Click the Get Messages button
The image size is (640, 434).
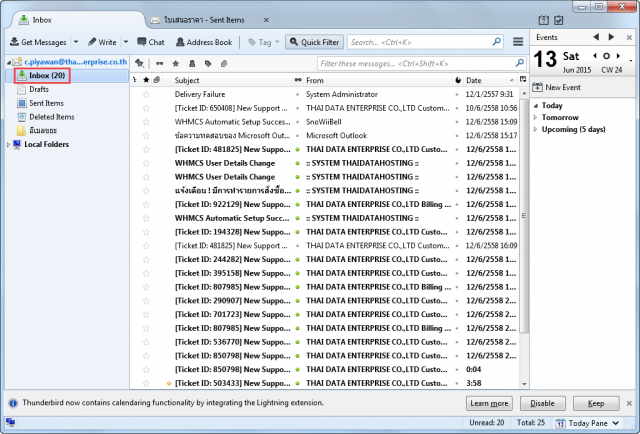(38, 42)
